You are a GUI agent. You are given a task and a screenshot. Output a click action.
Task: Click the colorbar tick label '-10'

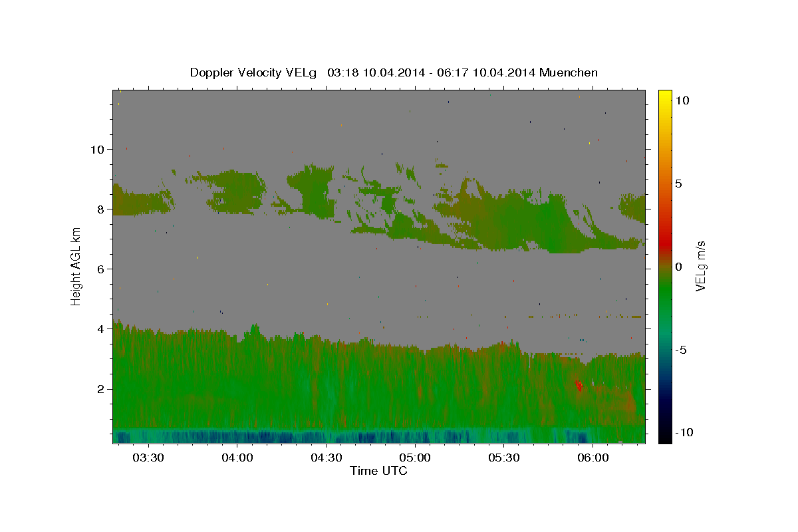[x=684, y=432]
